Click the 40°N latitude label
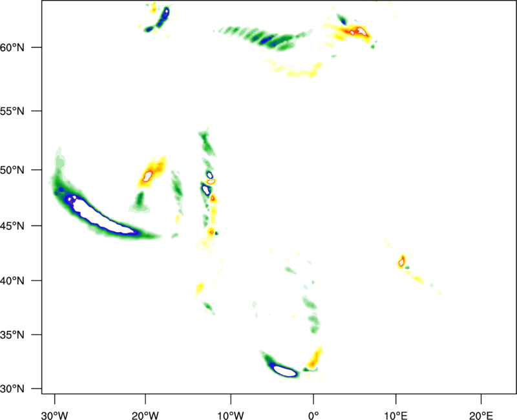Image resolution: width=517 pixels, height=420 pixels. pyautogui.click(x=12, y=281)
